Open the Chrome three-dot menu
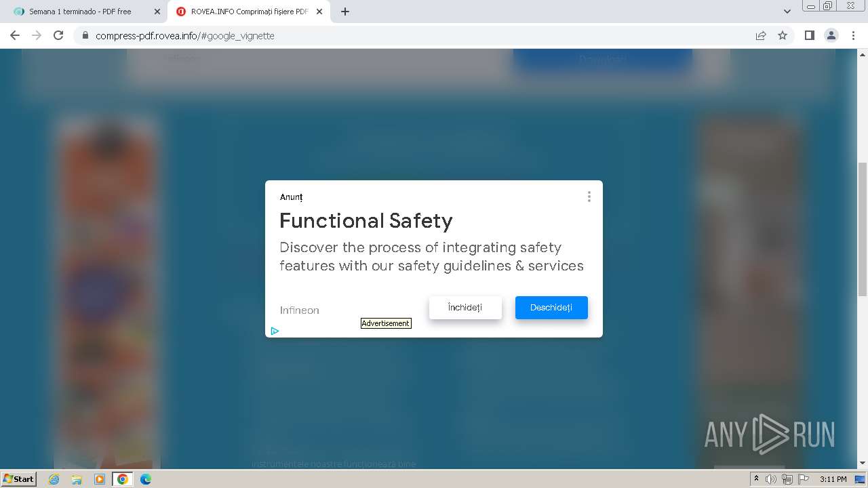The height and width of the screenshot is (488, 868). (x=853, y=35)
